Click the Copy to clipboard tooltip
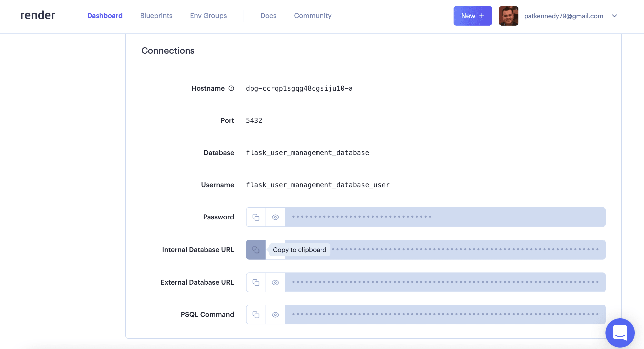 (x=299, y=250)
